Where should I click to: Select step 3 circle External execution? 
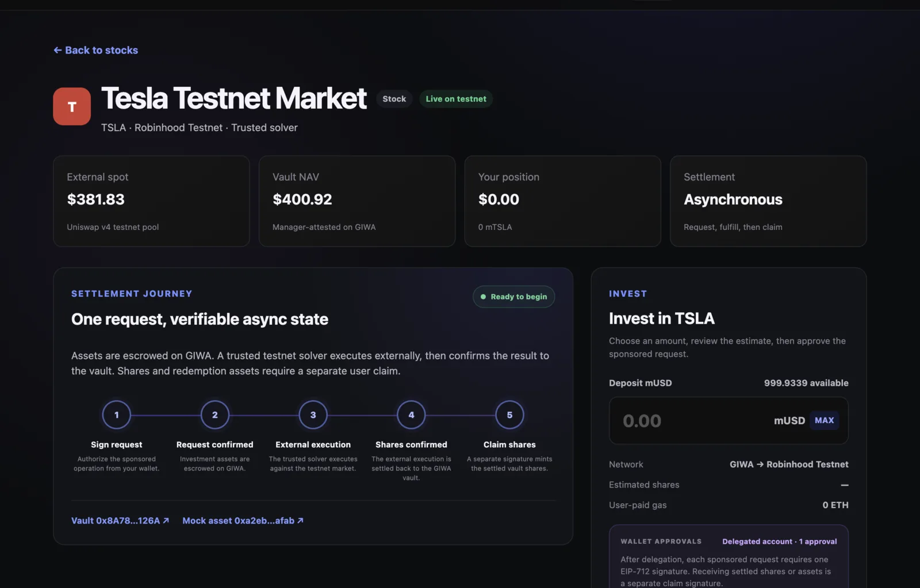tap(313, 415)
